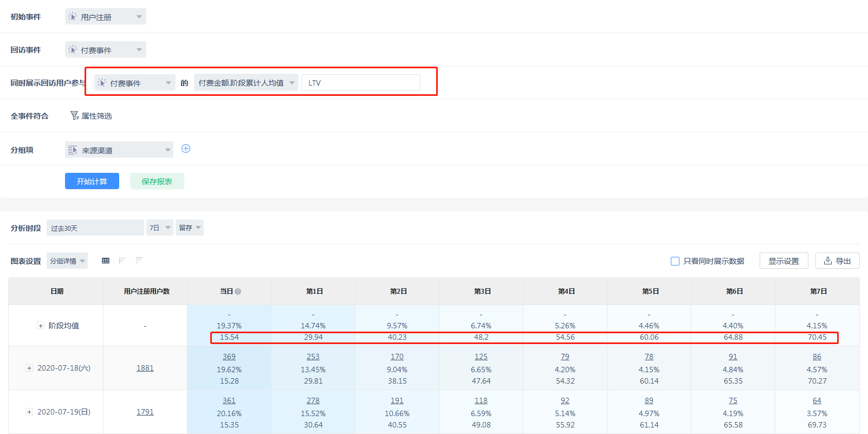Image resolution: width=868 pixels, height=434 pixels.
Task: Expand the 2020-07-18(六) row
Action: pos(29,368)
